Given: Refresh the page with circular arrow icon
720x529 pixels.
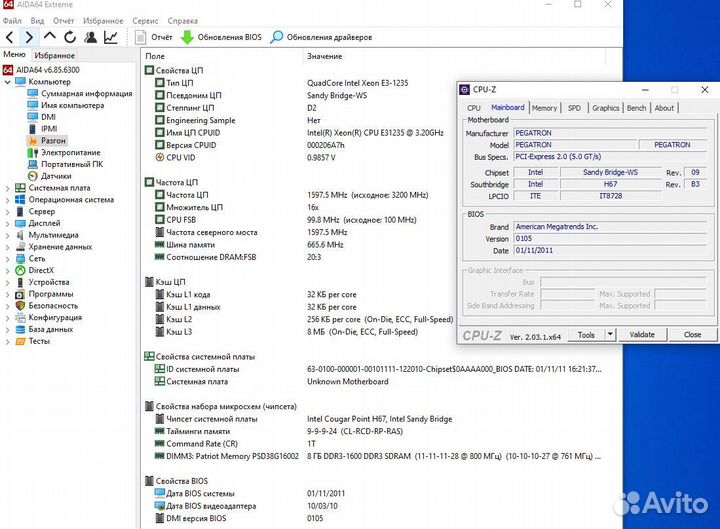Looking at the screenshot, I should tap(70, 37).
